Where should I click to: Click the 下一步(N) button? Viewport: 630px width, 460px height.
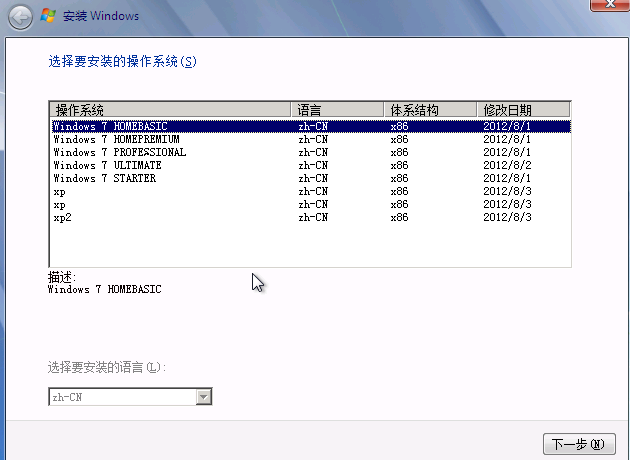click(x=579, y=444)
